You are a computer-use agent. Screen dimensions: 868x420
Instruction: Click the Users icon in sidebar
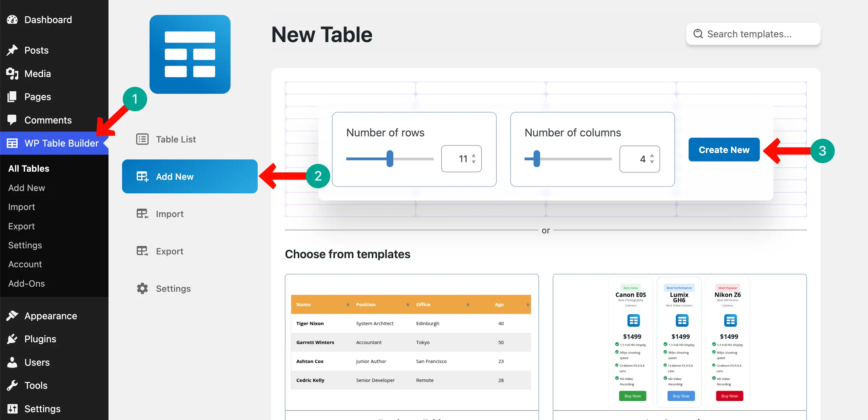[12, 362]
